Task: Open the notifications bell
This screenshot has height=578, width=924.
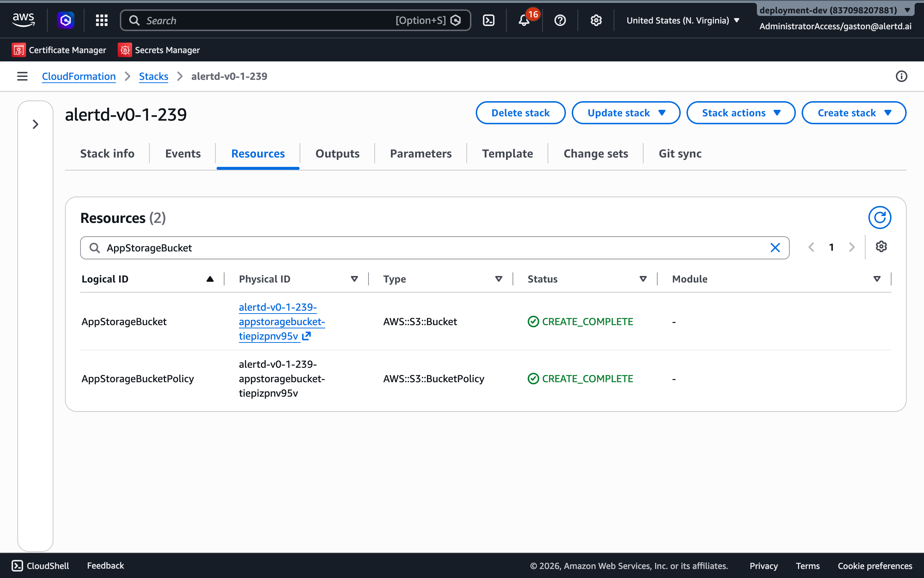Action: [524, 20]
